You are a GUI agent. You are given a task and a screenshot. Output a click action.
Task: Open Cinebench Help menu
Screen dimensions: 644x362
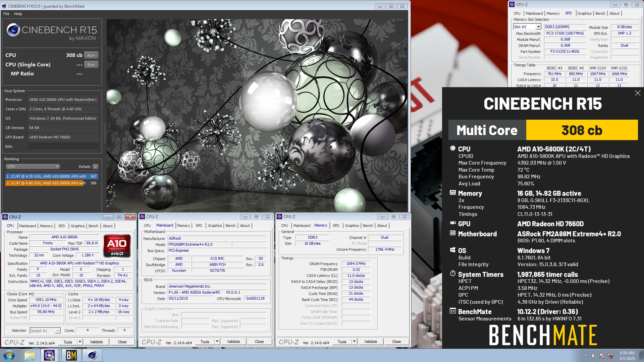(18, 14)
